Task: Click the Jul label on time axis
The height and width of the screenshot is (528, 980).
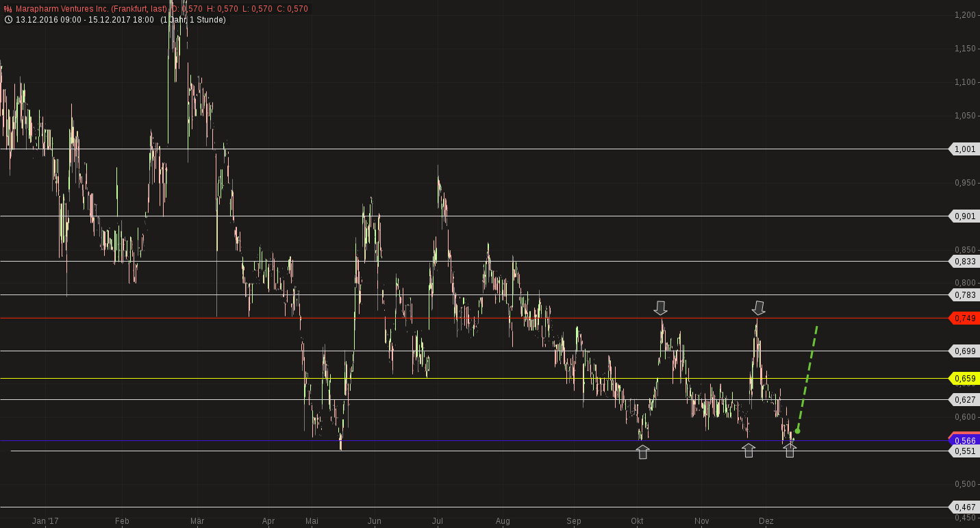Action: coord(438,521)
